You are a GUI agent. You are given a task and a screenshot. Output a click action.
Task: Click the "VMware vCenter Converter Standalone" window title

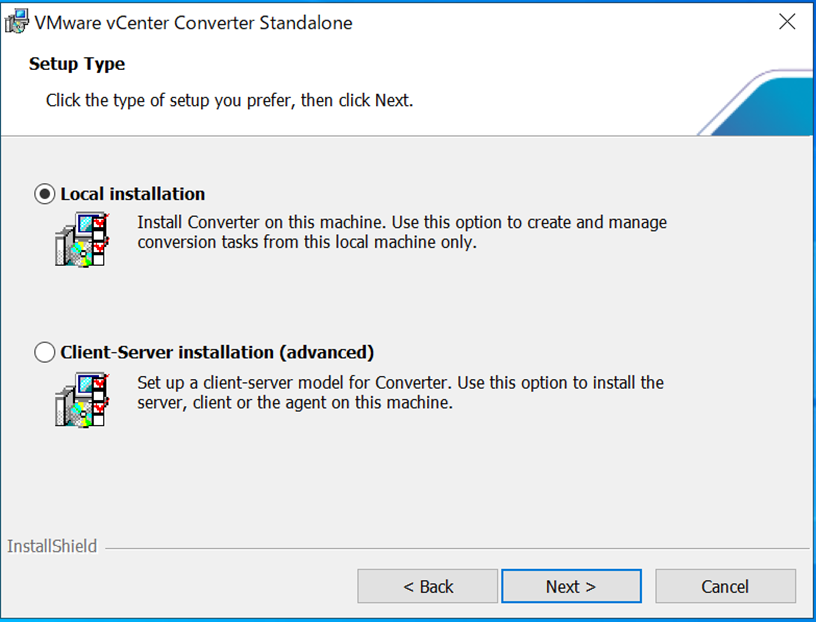(194, 22)
